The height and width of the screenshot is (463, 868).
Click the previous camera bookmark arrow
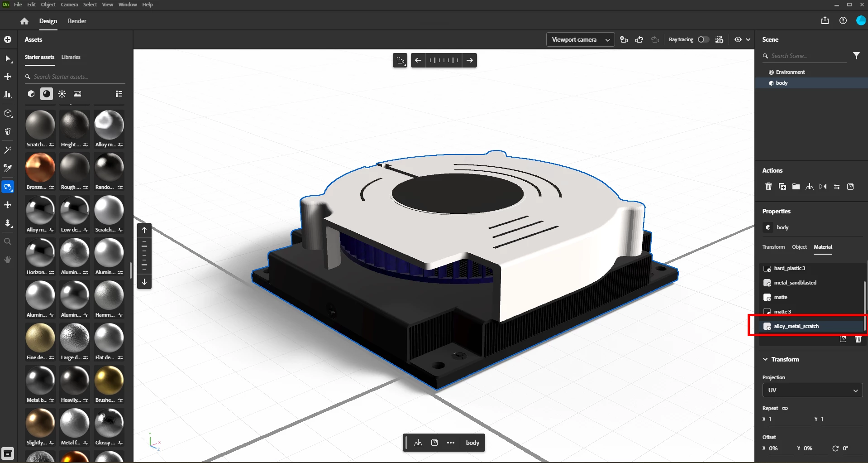418,60
